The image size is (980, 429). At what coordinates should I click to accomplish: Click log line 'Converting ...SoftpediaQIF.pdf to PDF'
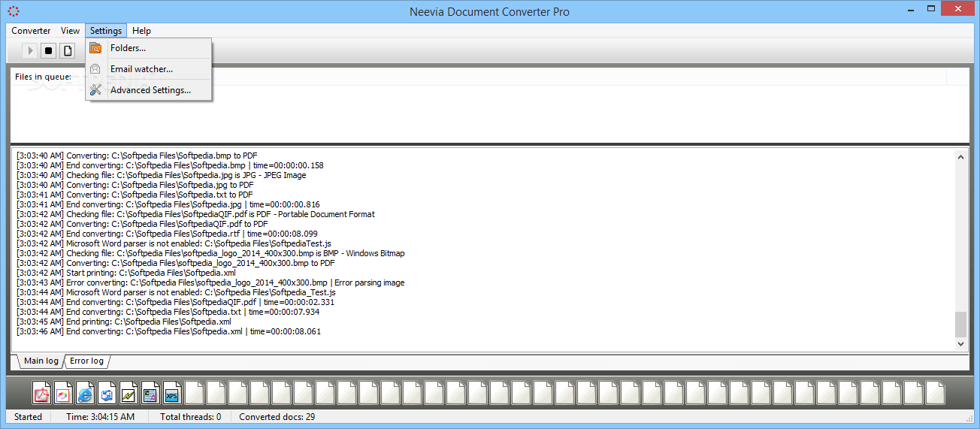[x=142, y=224]
